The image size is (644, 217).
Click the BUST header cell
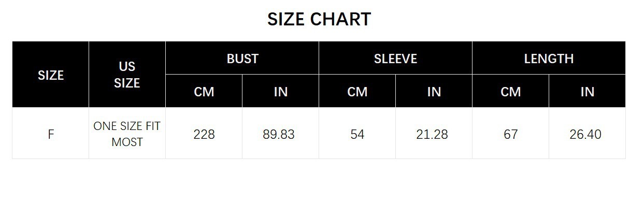242,58
